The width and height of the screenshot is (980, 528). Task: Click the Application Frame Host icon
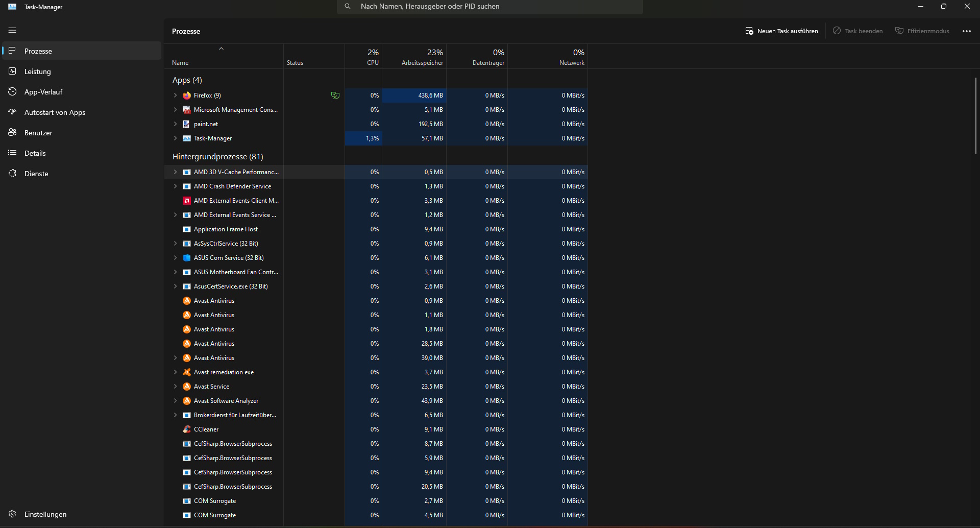(x=187, y=229)
